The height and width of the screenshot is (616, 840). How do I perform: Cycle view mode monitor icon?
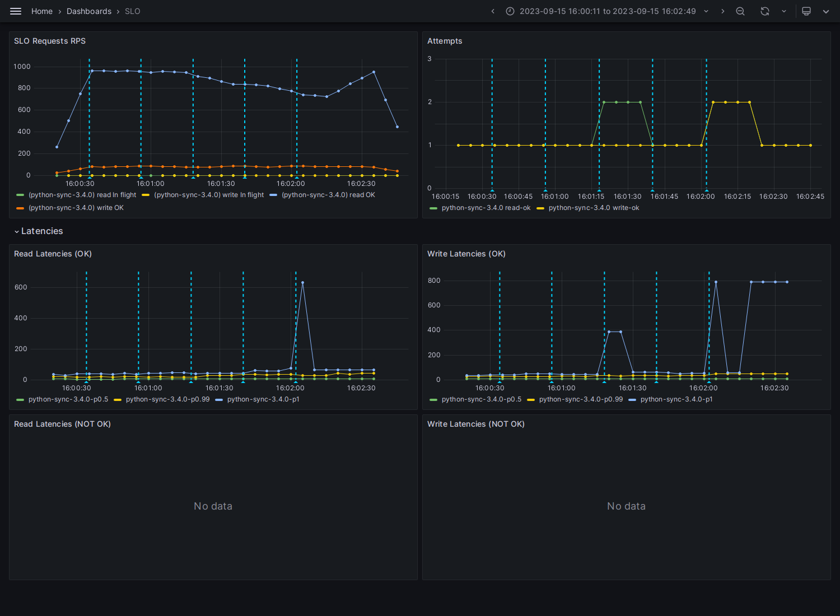806,11
